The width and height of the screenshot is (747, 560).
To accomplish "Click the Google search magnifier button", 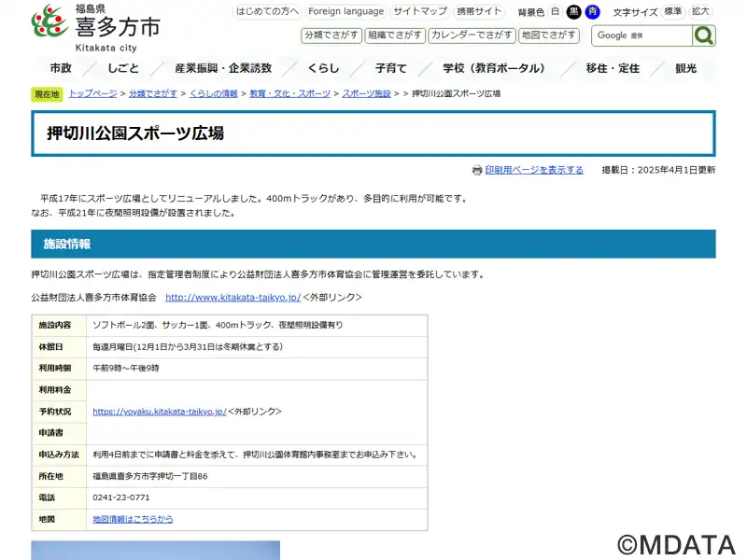I will pos(704,35).
